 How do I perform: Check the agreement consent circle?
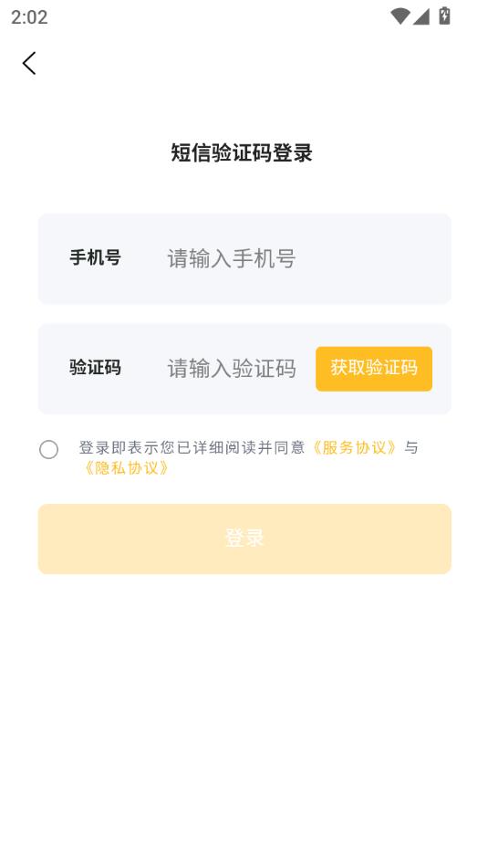click(48, 449)
